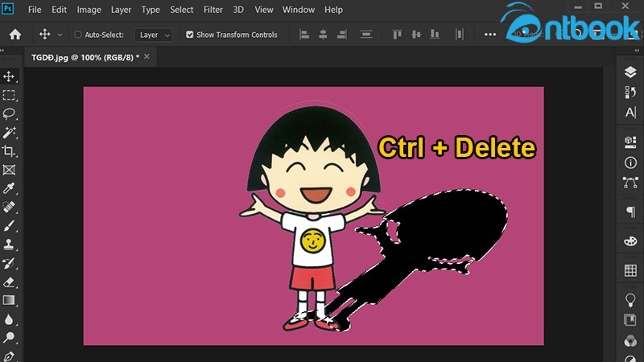Open the Info panel icon

coord(630,162)
